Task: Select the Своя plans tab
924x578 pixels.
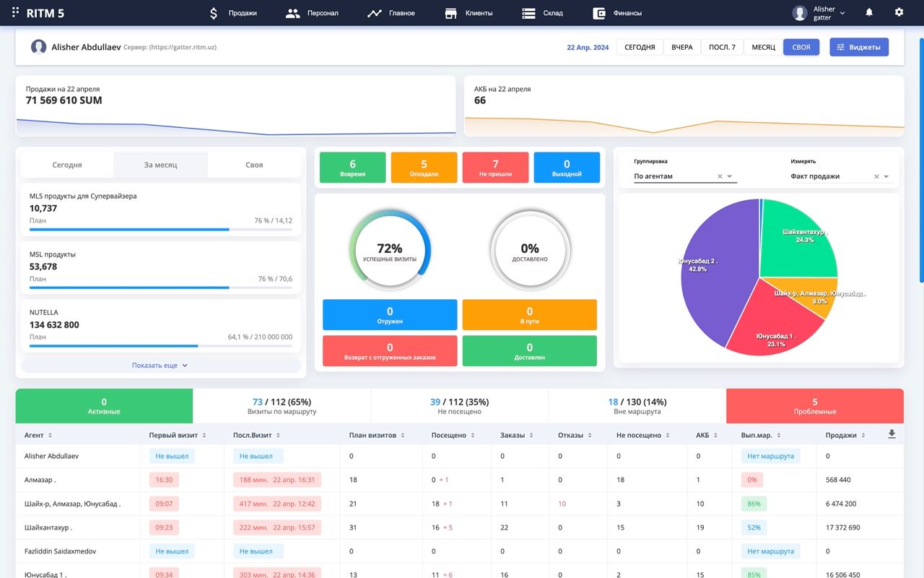Action: point(254,165)
